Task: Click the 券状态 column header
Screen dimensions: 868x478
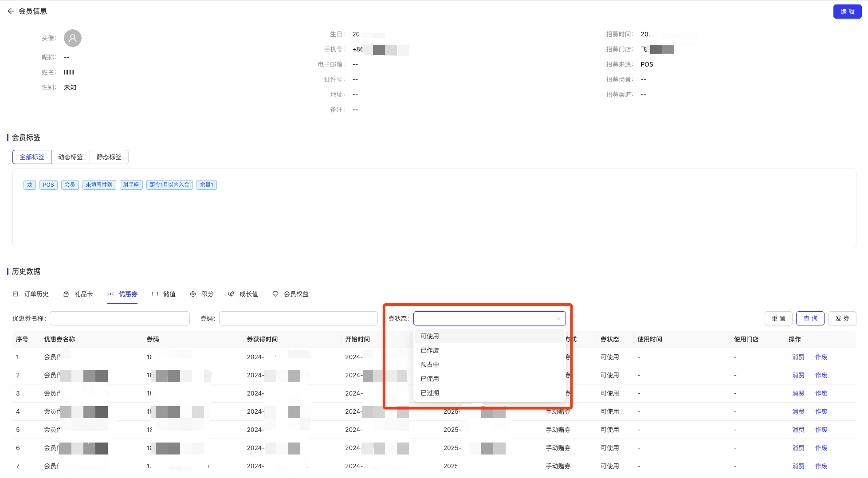Action: (610, 339)
